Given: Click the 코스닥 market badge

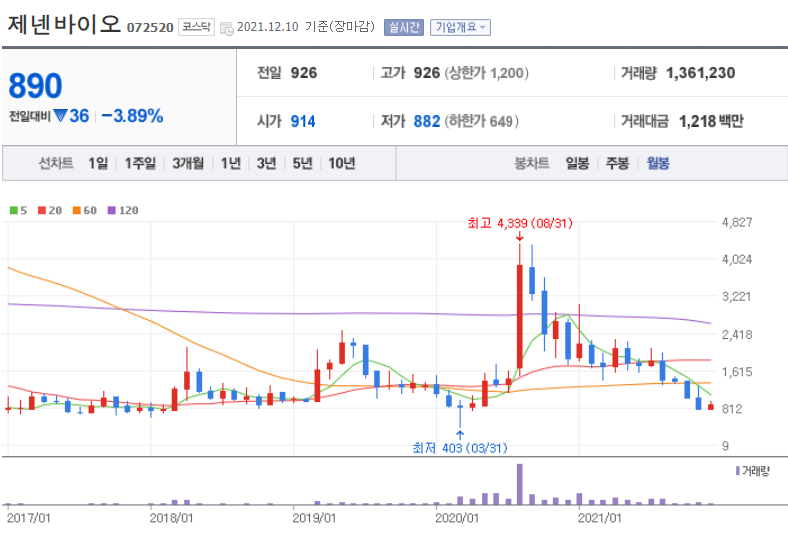Looking at the screenshot, I should (x=196, y=27).
